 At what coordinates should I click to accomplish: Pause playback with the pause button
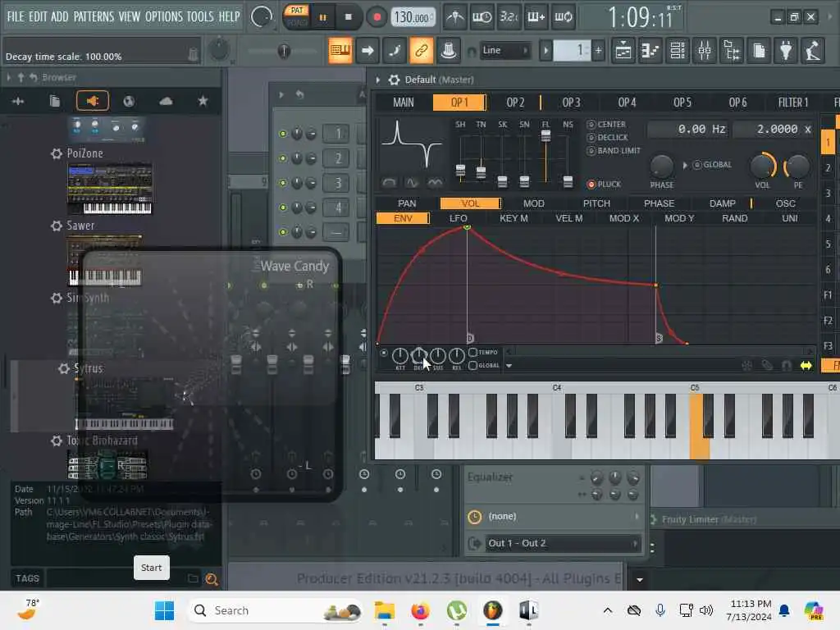click(x=322, y=17)
